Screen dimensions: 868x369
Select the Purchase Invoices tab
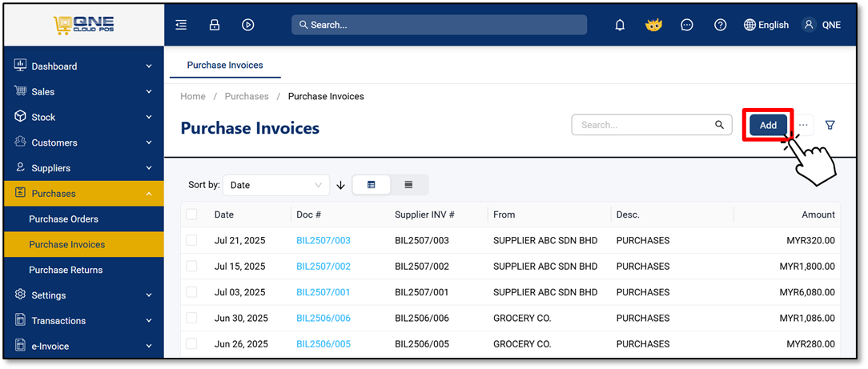pos(225,66)
